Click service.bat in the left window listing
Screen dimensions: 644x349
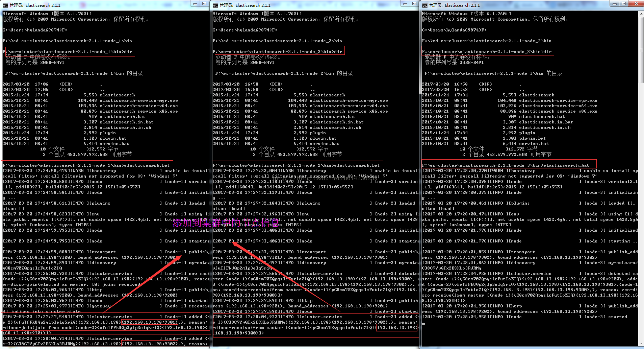[x=114, y=144]
